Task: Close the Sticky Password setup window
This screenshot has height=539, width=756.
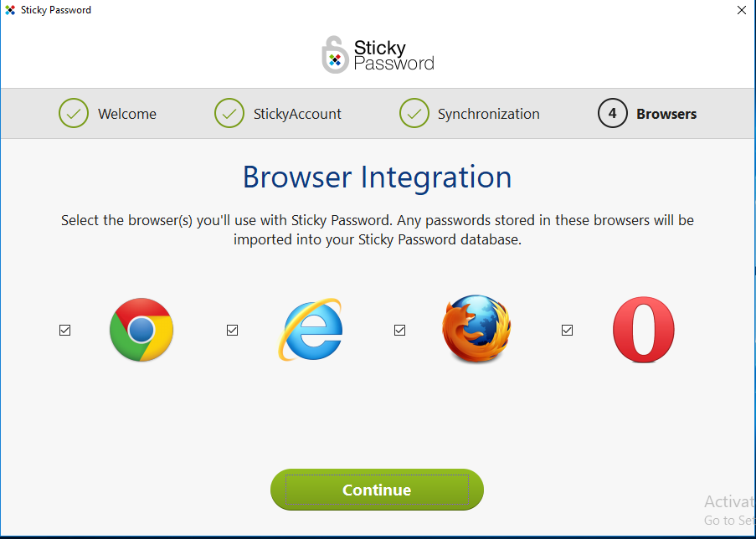Action: point(742,10)
